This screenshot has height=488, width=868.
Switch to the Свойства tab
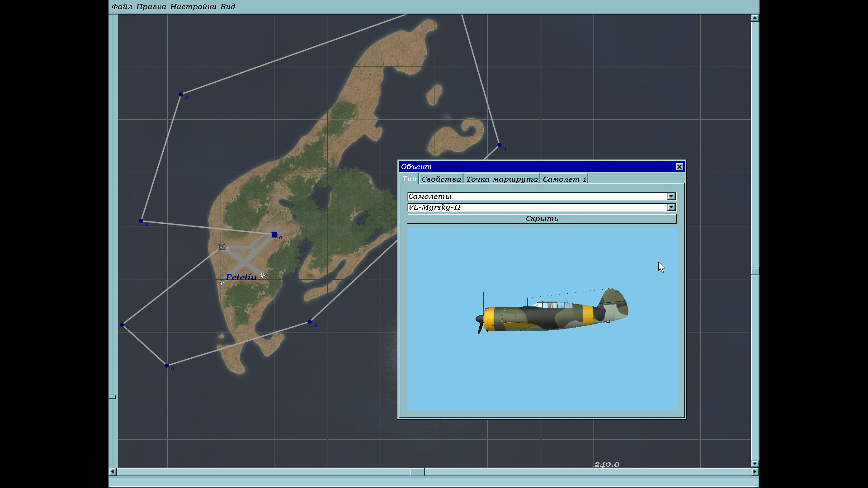(441, 179)
